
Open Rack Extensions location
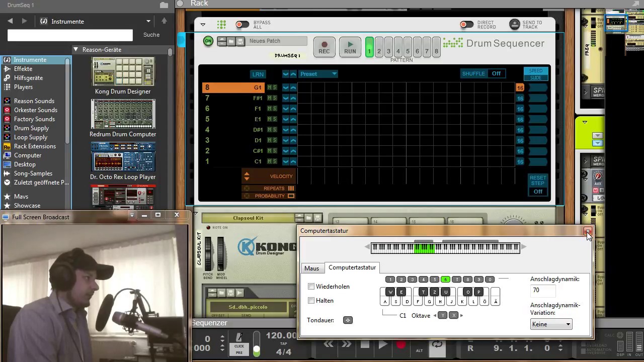(35, 146)
